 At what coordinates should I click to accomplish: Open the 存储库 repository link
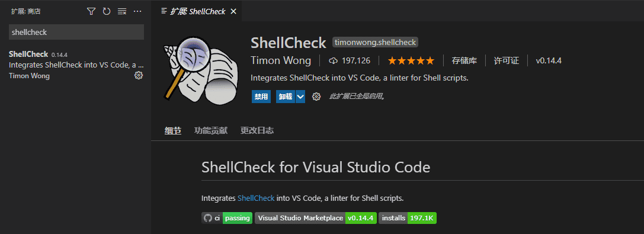464,61
